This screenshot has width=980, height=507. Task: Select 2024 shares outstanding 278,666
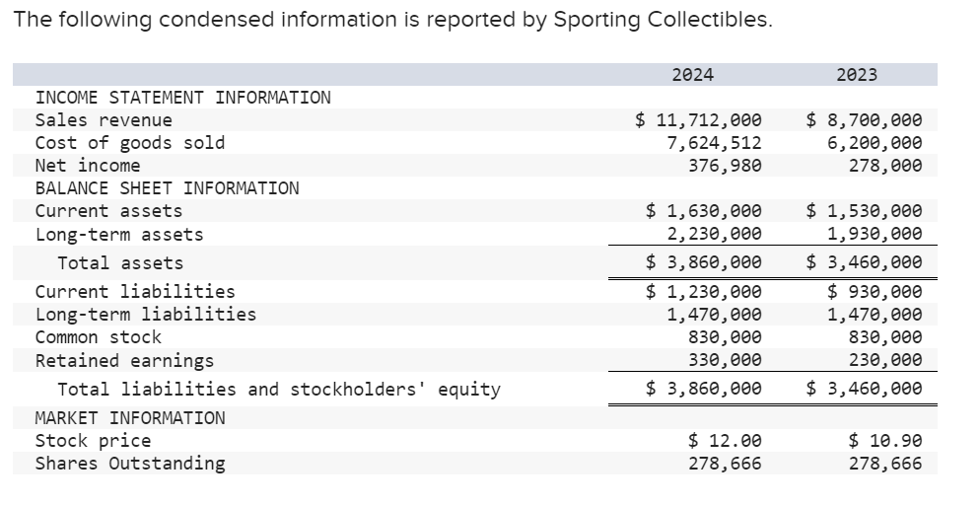click(725, 464)
